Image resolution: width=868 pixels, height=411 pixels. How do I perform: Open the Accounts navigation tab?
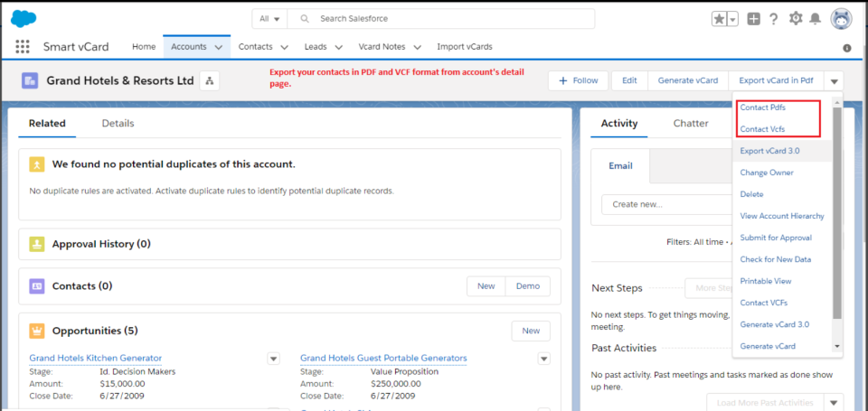click(189, 47)
